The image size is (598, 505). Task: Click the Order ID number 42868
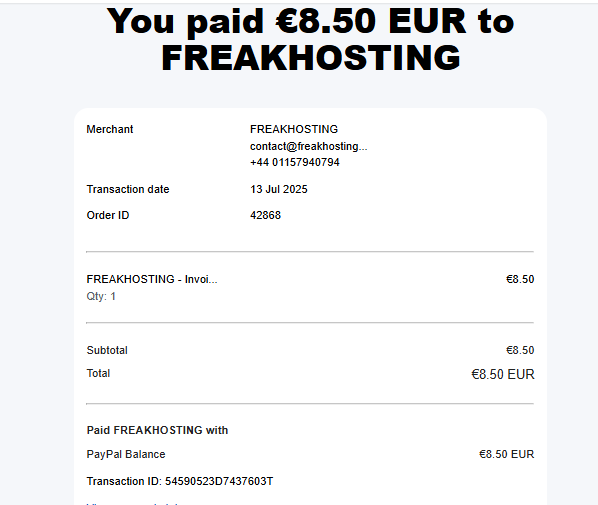click(265, 215)
